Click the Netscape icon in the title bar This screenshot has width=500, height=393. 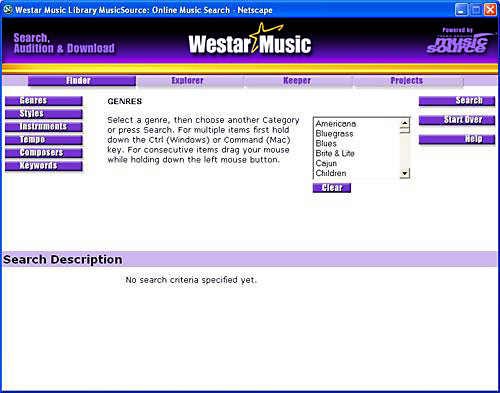(x=7, y=9)
